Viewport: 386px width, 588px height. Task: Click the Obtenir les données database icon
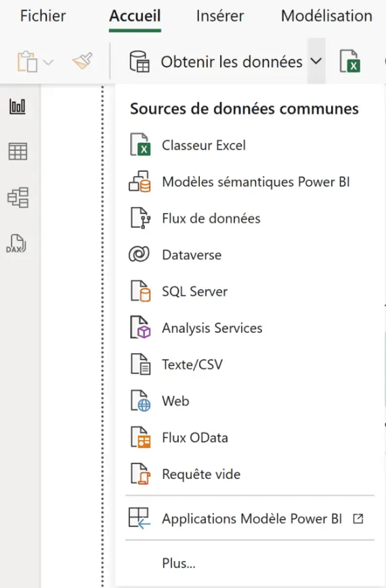click(140, 62)
